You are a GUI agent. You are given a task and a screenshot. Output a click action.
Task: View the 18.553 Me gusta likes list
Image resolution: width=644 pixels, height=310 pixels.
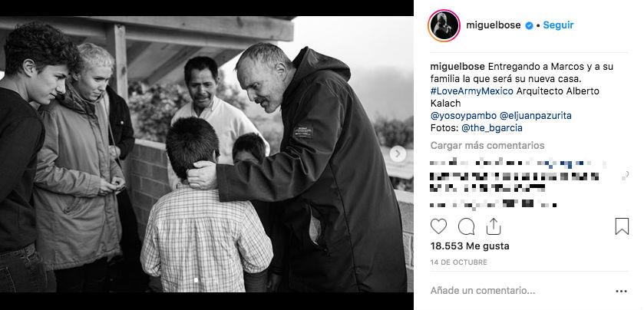[470, 246]
